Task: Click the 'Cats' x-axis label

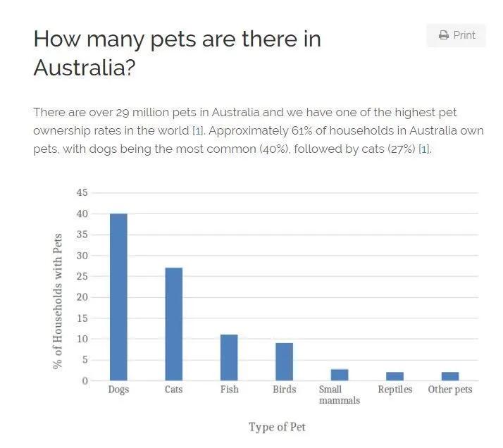Action: click(x=173, y=390)
